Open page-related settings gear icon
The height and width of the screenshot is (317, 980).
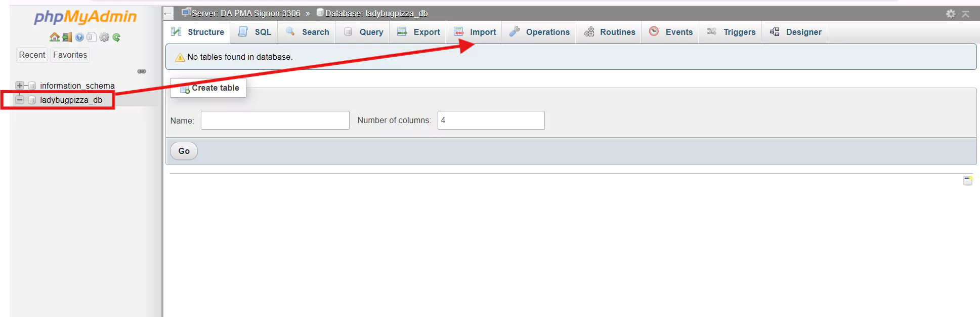pyautogui.click(x=951, y=14)
